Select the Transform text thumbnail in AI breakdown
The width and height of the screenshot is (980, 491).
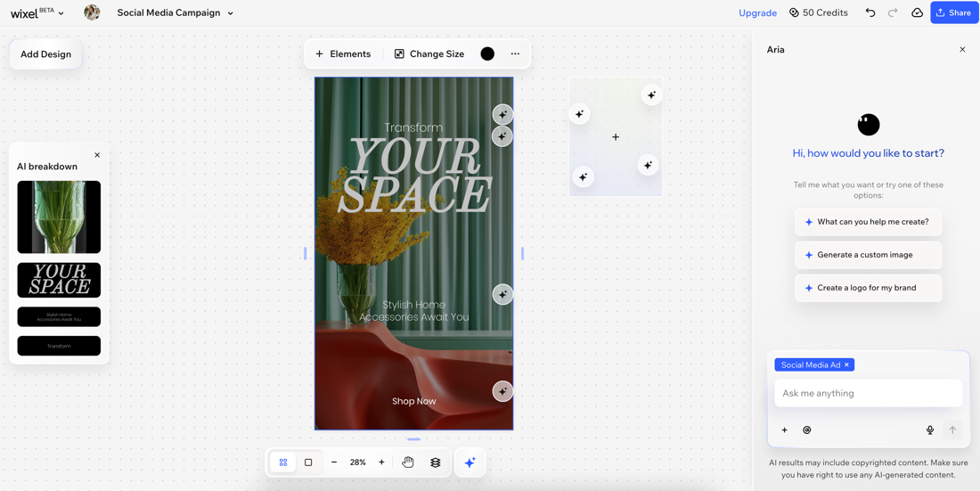tap(59, 346)
